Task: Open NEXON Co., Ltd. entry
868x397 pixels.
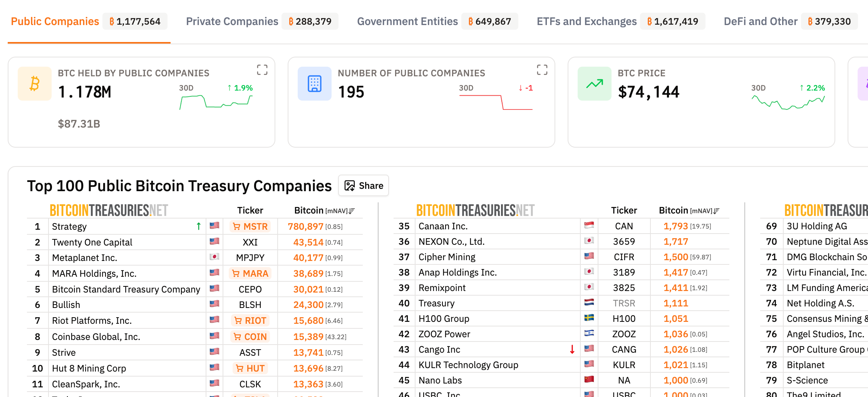Action: coord(452,242)
